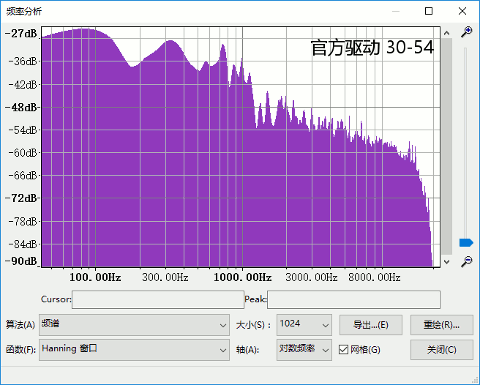Click the -72dB axis label
The height and width of the screenshot is (385, 480).
point(21,198)
